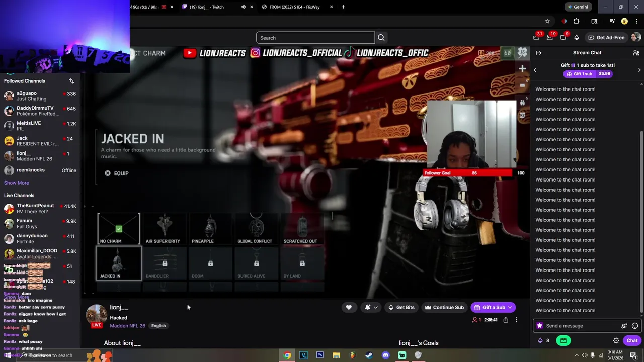Open MeltIsLIVE channel in sidebar
The width and height of the screenshot is (644, 362).
[x=40, y=126]
